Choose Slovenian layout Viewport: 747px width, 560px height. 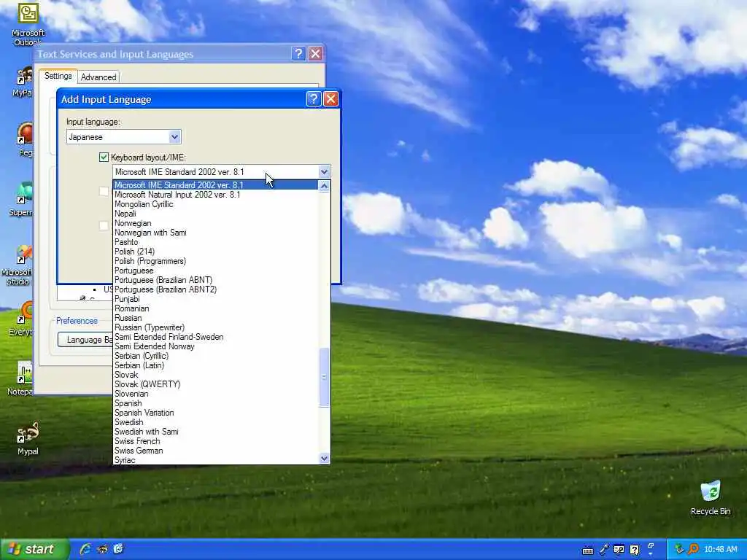tap(216, 394)
